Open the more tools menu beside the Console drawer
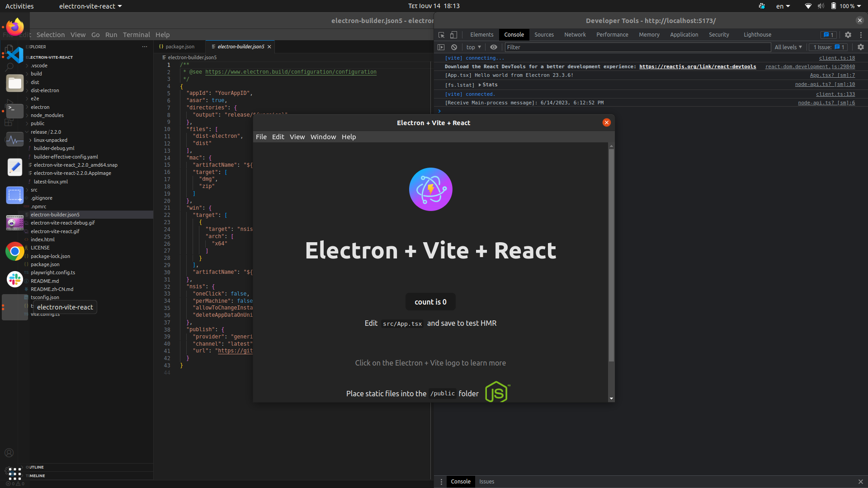This screenshot has height=488, width=868. click(441, 482)
